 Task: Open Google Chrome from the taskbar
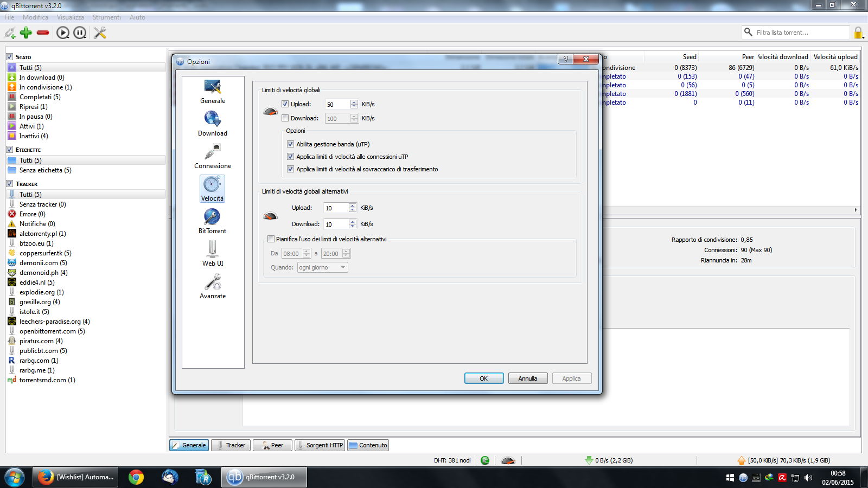coord(136,477)
